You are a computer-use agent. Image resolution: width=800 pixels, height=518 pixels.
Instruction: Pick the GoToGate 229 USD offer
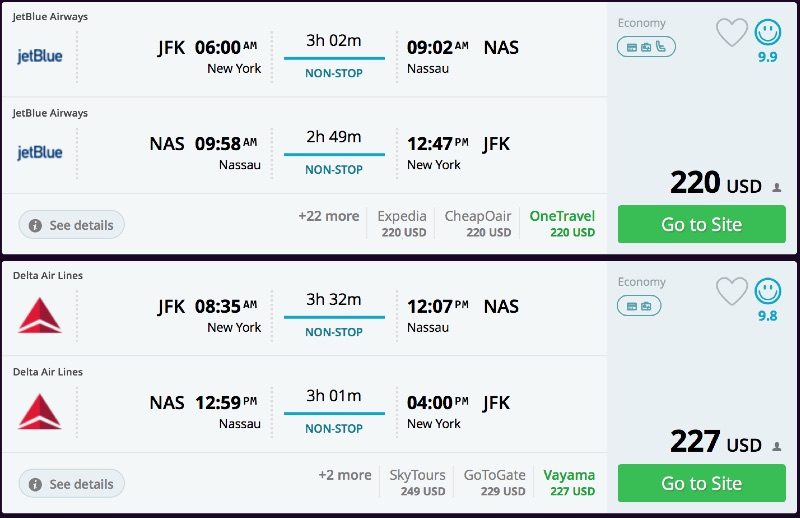[x=494, y=483]
